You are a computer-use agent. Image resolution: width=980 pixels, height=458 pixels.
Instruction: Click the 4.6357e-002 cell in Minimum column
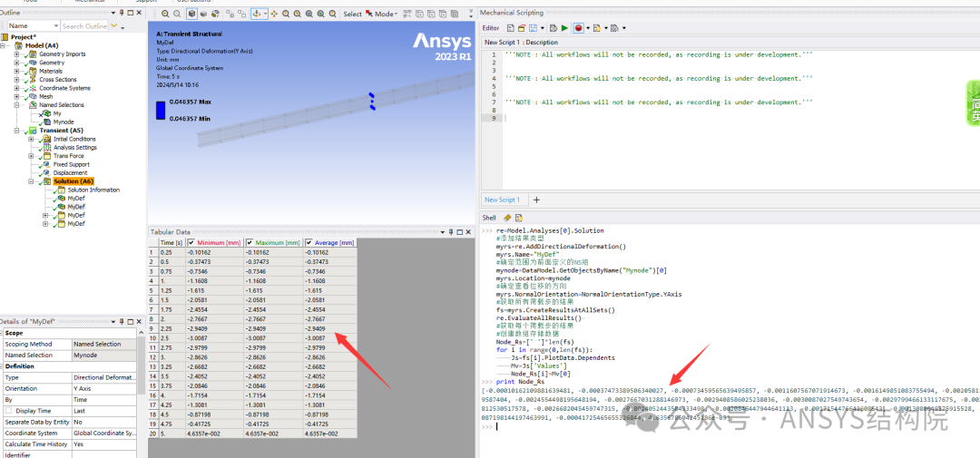click(213, 433)
